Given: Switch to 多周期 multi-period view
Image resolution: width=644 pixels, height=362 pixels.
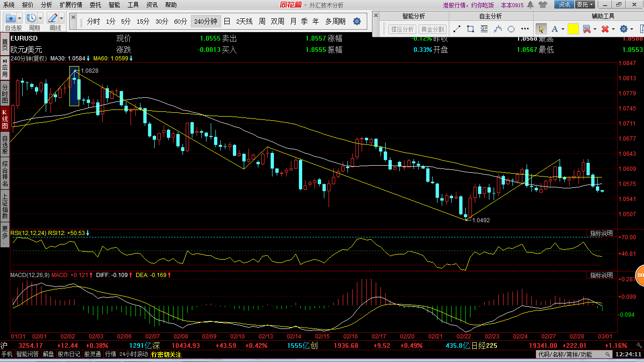Looking at the screenshot, I should (335, 21).
